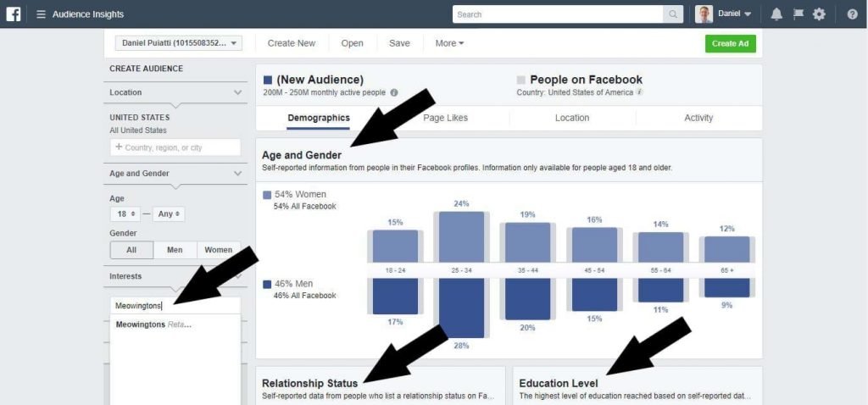Click the Country, region, or city field
This screenshot has width=868, height=405.
(175, 147)
